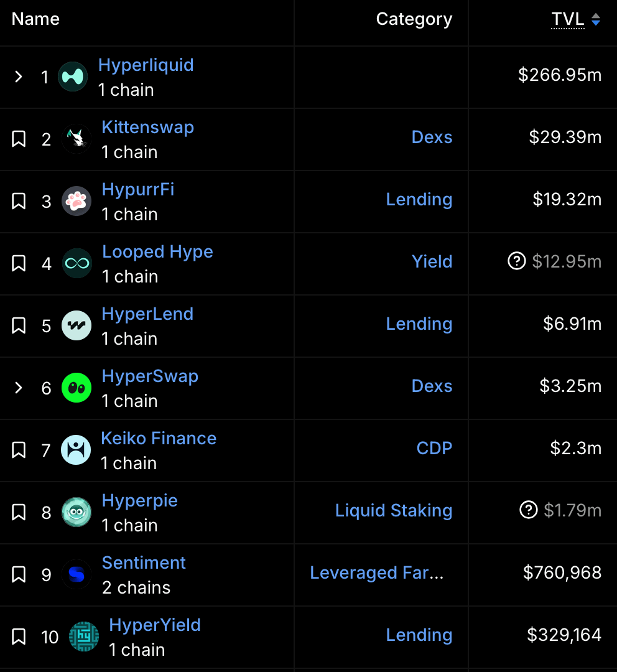
Task: Bookmark the Kittenswap protocol
Action: [19, 139]
